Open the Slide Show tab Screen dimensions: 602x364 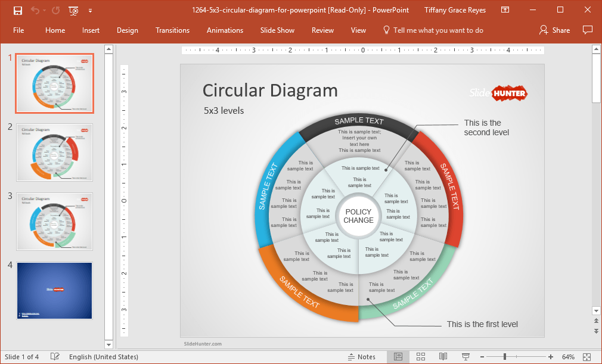tap(277, 30)
